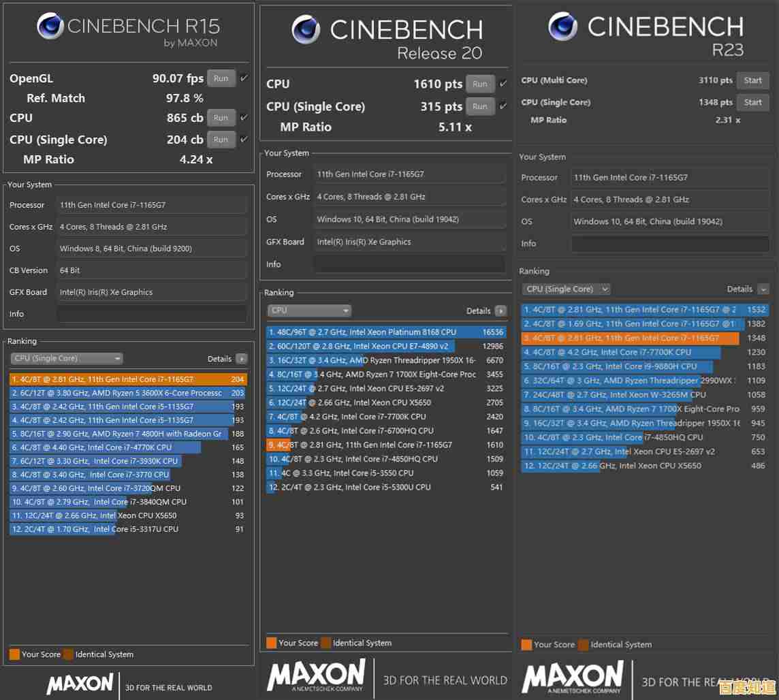Screen dimensions: 779x700
Task: Click the MAXON logo in R20 footer
Action: [315, 676]
